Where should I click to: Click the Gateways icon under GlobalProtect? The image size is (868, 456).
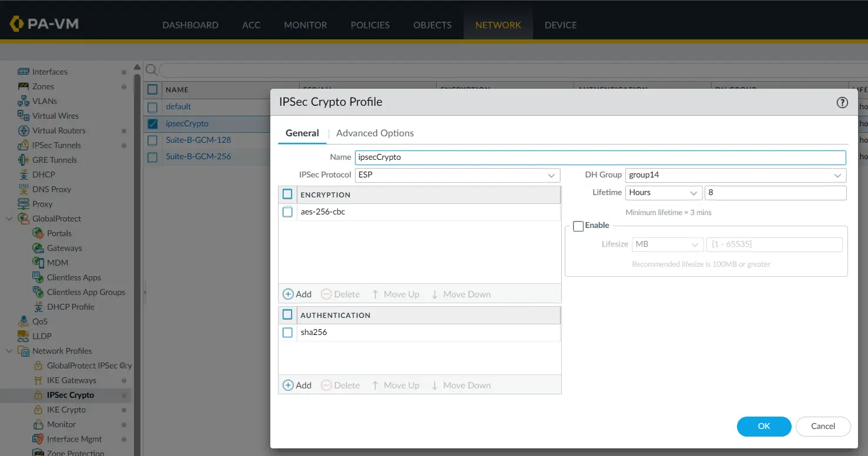(x=38, y=248)
